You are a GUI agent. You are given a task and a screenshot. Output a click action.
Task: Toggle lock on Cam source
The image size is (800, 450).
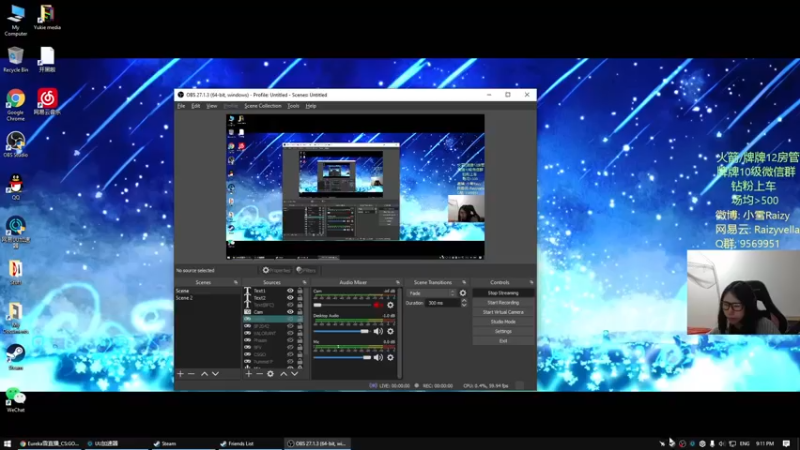[300, 312]
